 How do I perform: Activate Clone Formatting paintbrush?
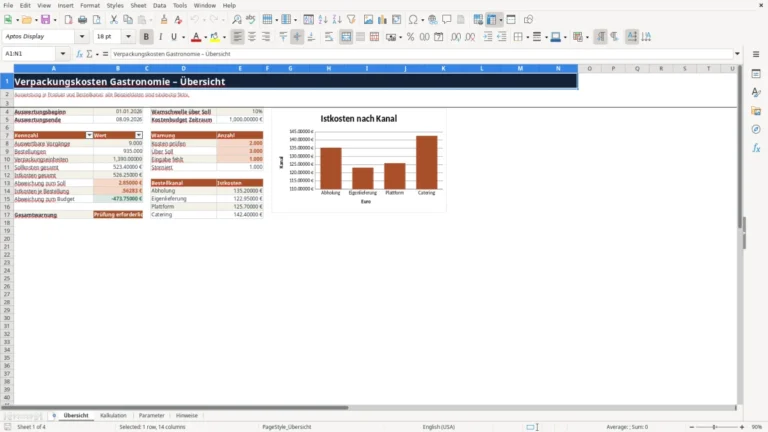click(164, 20)
